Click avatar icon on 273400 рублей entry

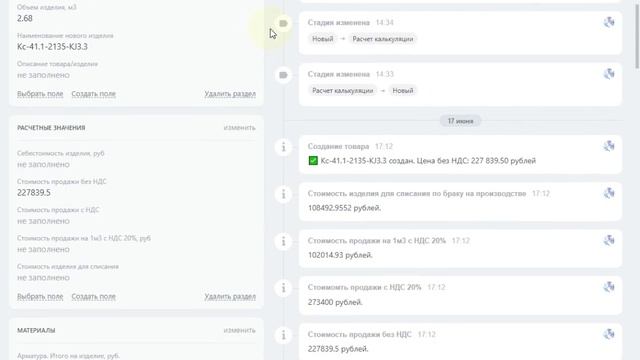click(609, 287)
